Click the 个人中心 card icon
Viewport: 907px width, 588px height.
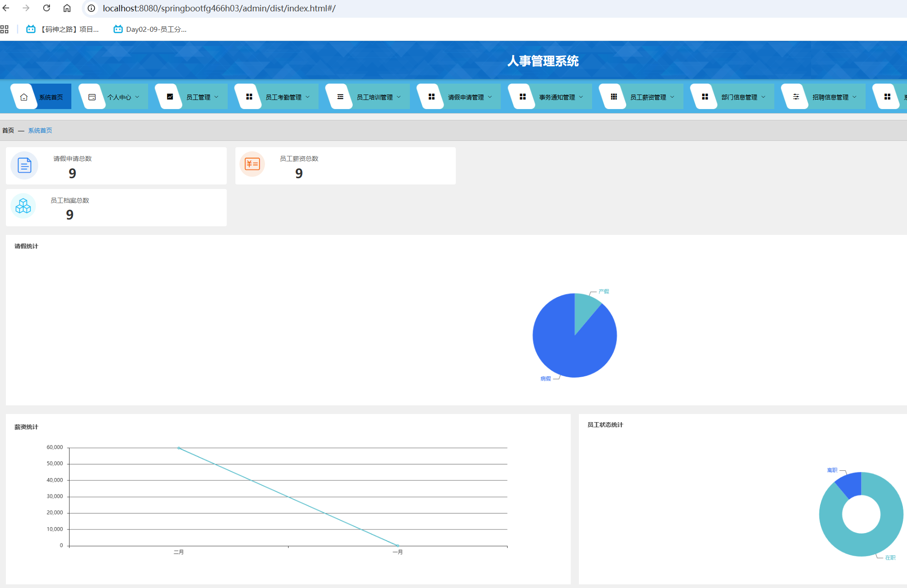[x=92, y=97]
